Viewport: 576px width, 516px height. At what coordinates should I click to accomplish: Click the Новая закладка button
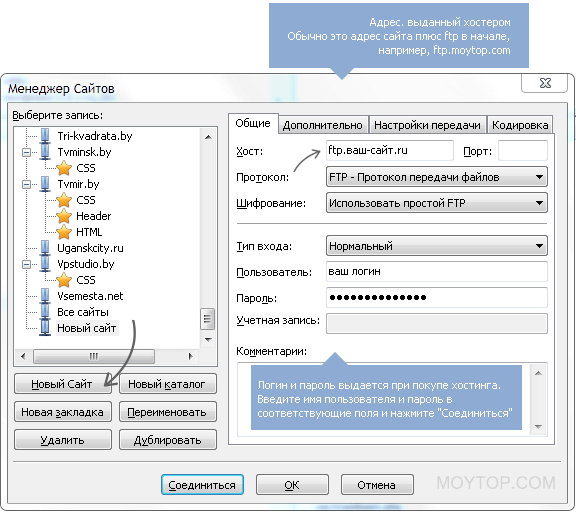(x=63, y=412)
